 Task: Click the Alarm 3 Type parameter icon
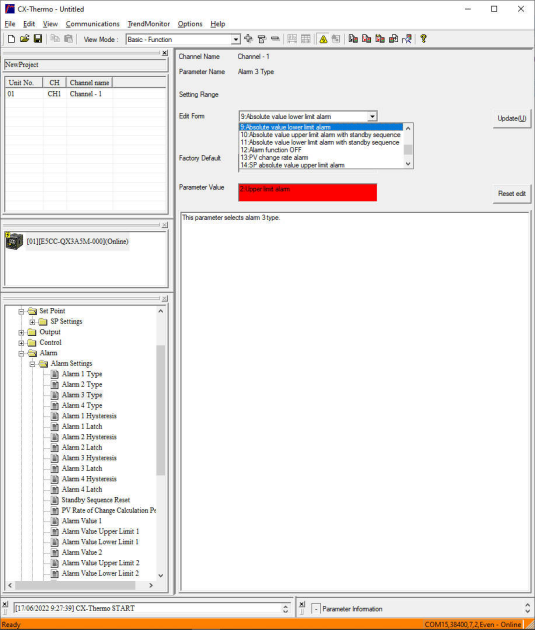point(55,395)
